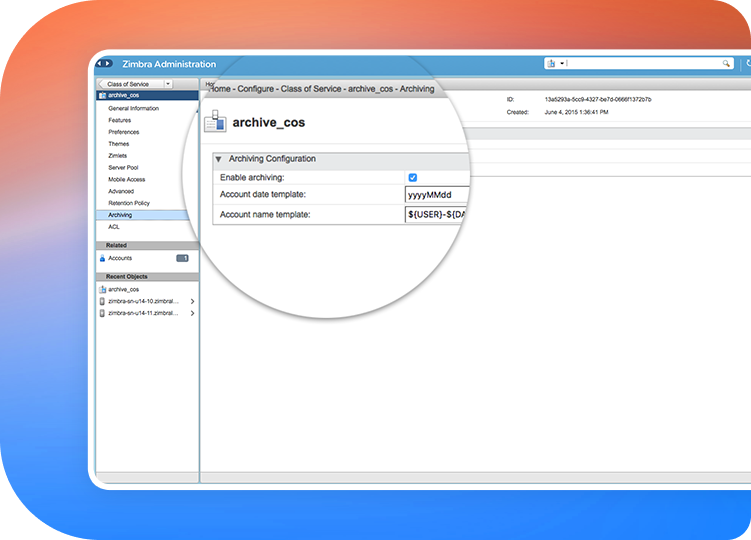Select archive_cos in the navigation tree
The width and height of the screenshot is (751, 540).
pyautogui.click(x=148, y=95)
